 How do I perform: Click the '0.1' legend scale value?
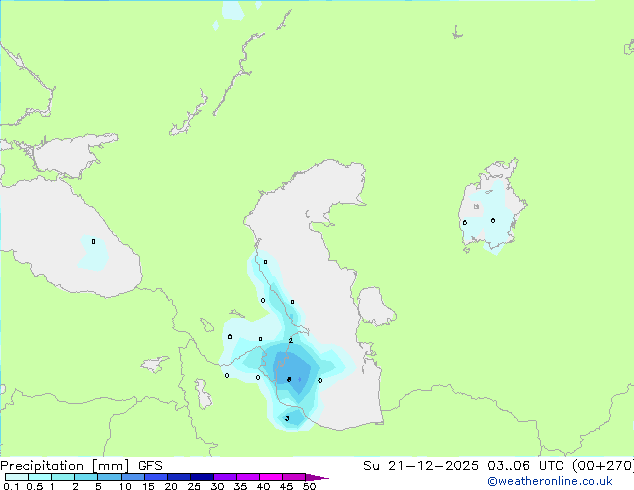[11, 486]
